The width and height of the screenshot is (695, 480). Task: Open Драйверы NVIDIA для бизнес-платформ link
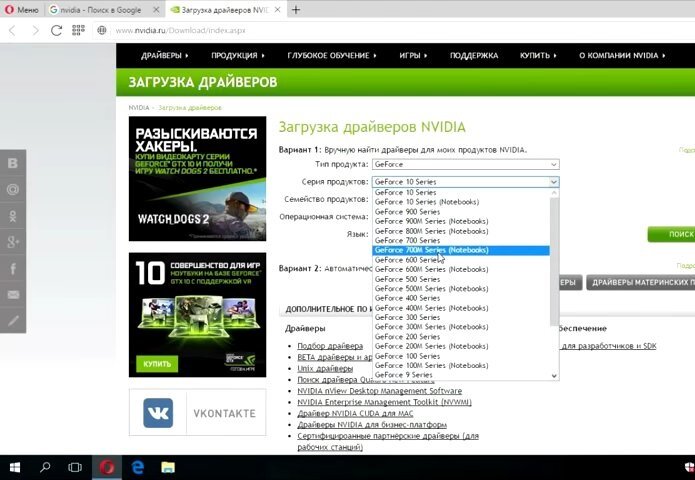(372, 425)
